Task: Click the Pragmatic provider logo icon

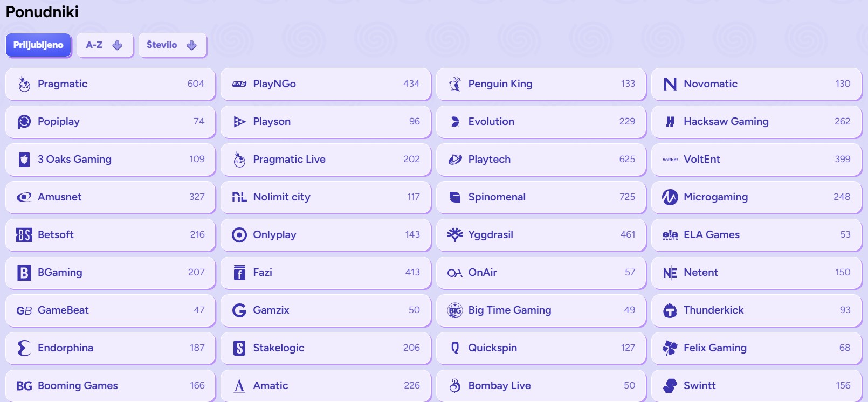Action: (24, 84)
